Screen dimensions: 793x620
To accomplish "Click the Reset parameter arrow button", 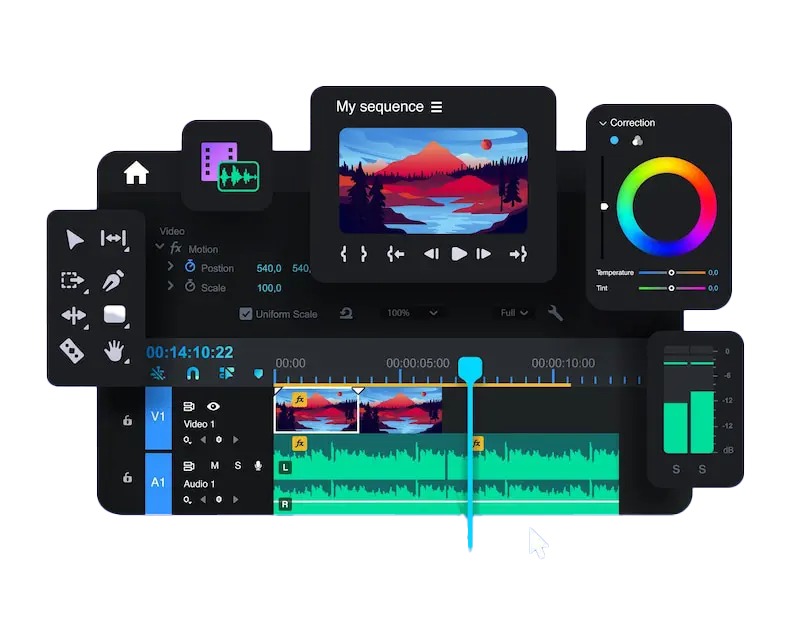I will coord(346,313).
